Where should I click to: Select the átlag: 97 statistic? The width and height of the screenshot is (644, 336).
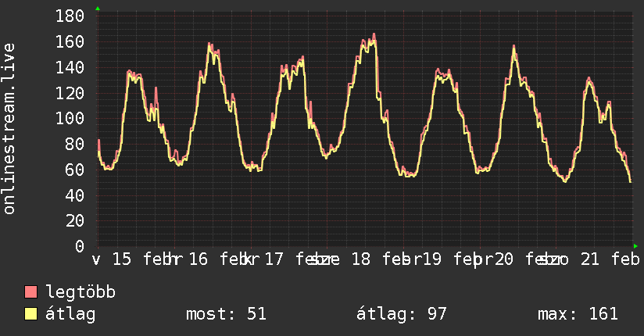click(401, 314)
